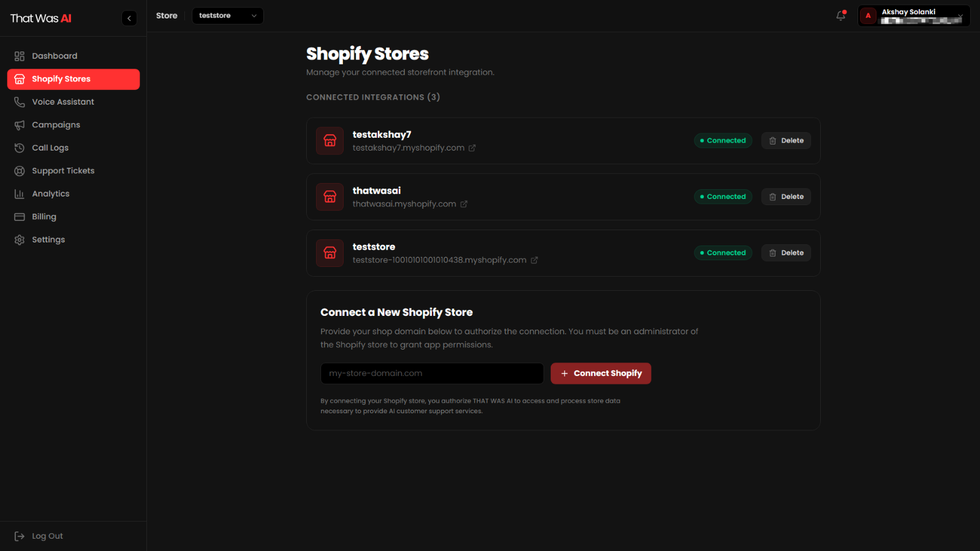This screenshot has height=551, width=980.
Task: Navigate to Campaigns
Action: 73,125
